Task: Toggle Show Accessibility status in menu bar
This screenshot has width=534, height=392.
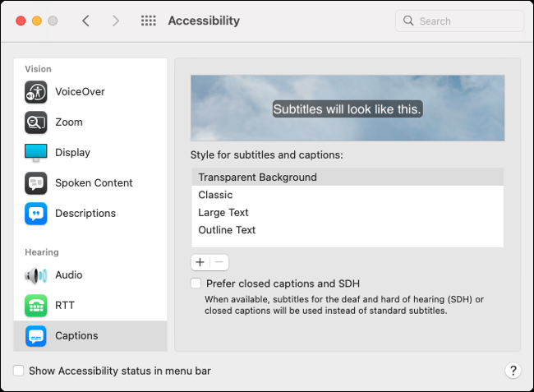Action: 19,371
